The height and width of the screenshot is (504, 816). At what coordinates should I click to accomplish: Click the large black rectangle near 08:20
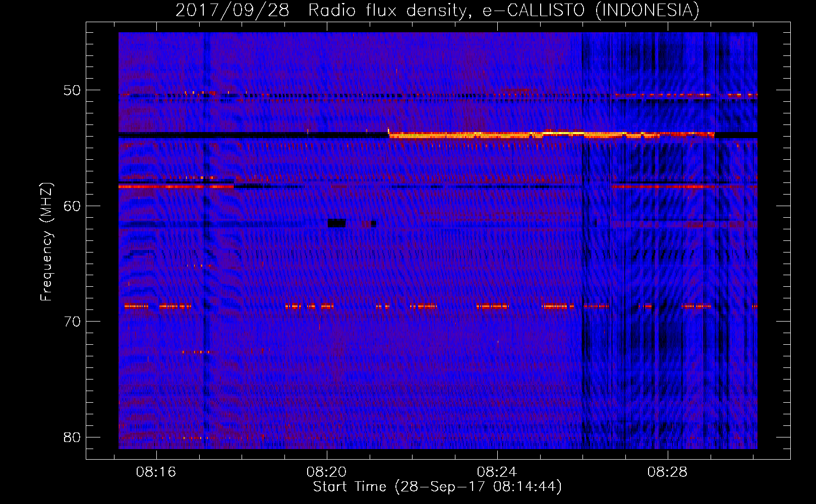click(336, 223)
